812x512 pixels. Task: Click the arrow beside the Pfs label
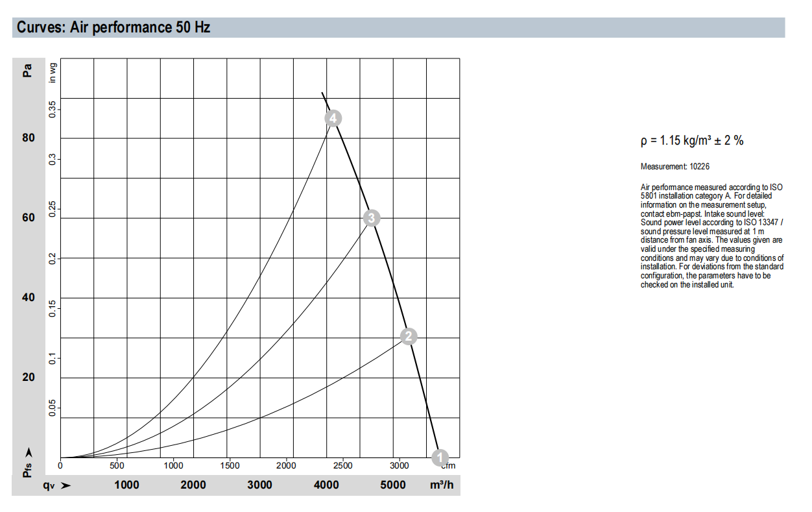28,452
